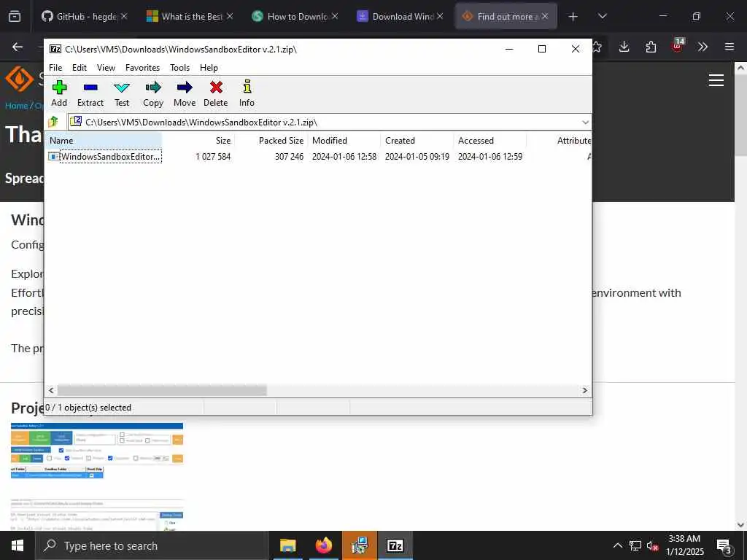Click the installer icon in the taskbar
Image resolution: width=747 pixels, height=560 pixels.
click(x=359, y=545)
